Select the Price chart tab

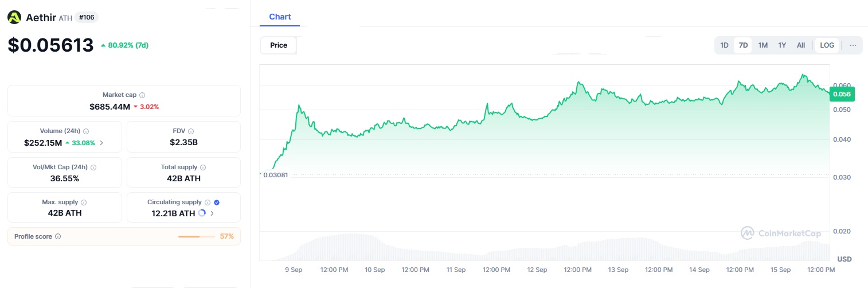pos(279,45)
